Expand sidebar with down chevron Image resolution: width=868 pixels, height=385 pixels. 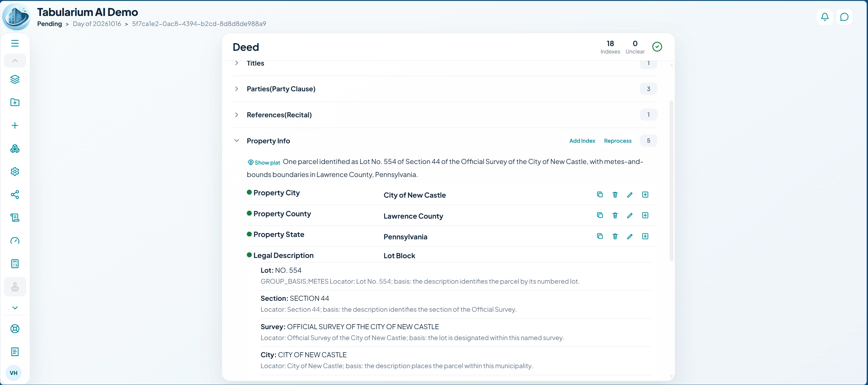[15, 308]
